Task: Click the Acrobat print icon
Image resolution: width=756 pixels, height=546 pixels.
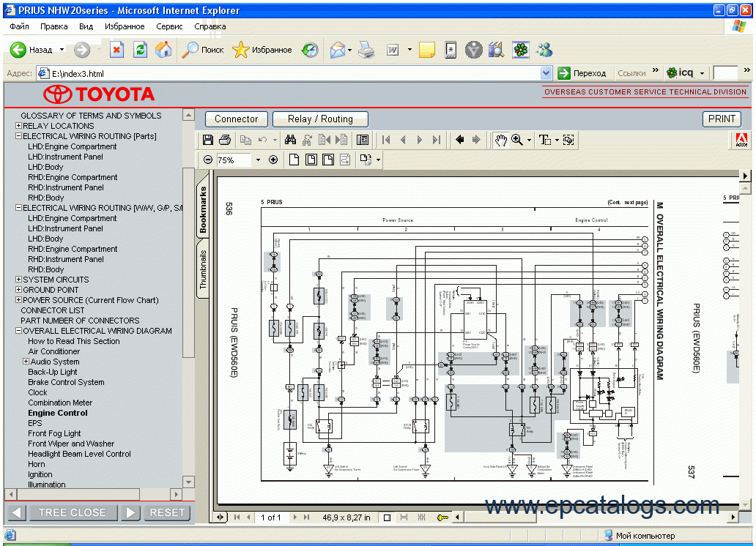Action: coord(225,140)
